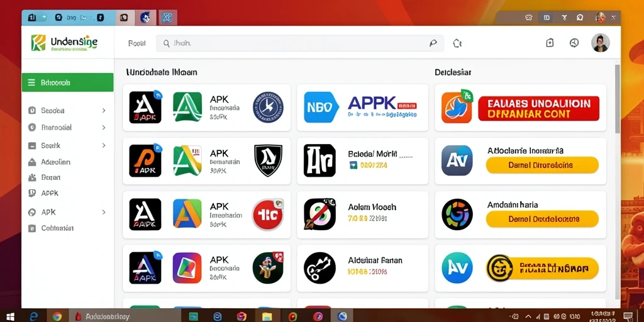Viewport: 644px width, 322px height.
Task: Click the green and yellow A icon in second row
Action: coord(187,160)
